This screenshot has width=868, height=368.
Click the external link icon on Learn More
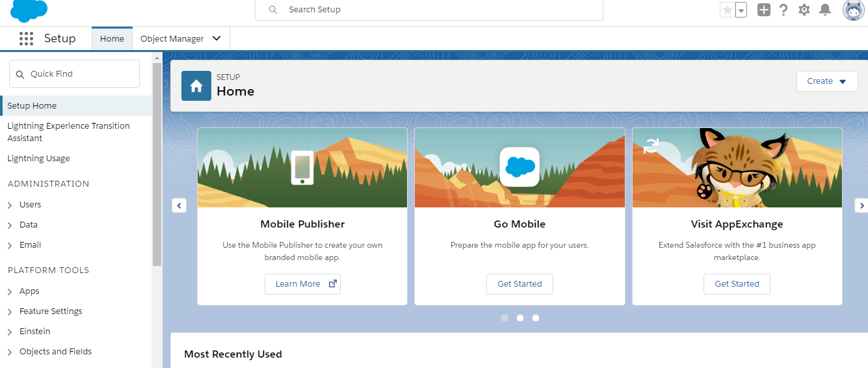(333, 283)
